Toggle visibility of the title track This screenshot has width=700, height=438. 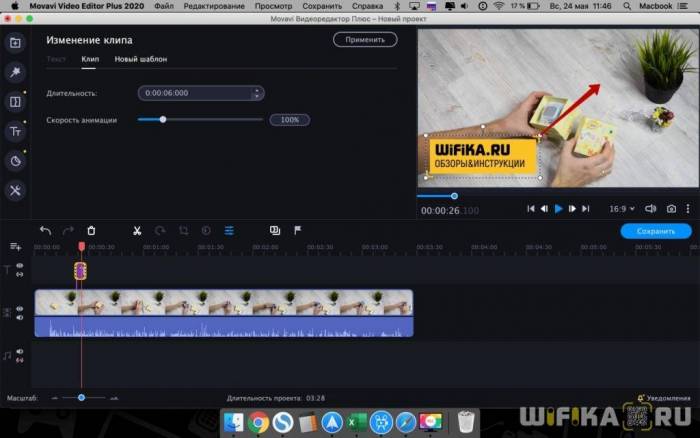click(19, 266)
